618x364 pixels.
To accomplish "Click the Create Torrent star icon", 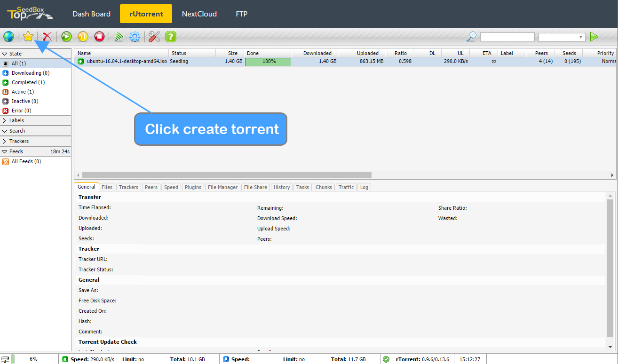I will 28,37.
